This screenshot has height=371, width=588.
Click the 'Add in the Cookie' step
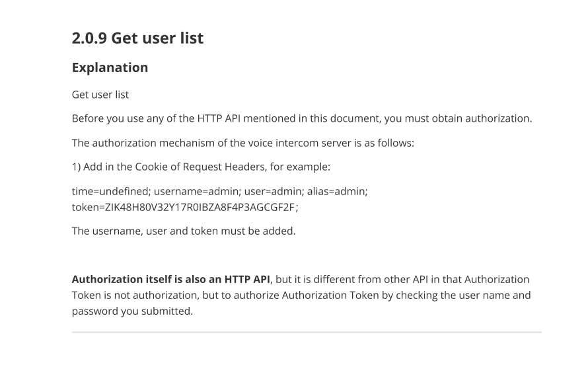point(201,167)
